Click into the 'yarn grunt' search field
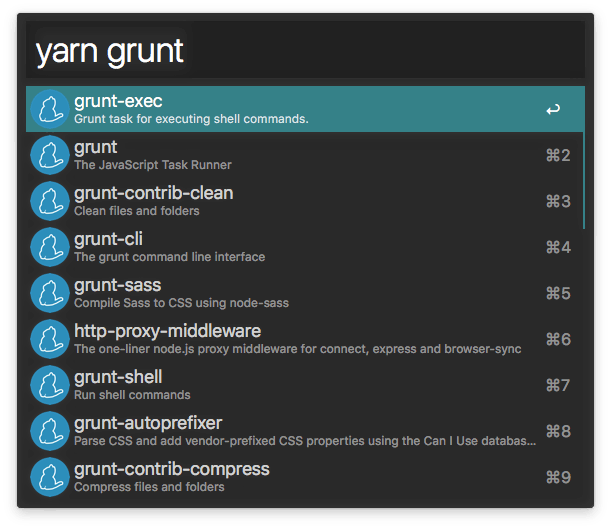 point(305,50)
